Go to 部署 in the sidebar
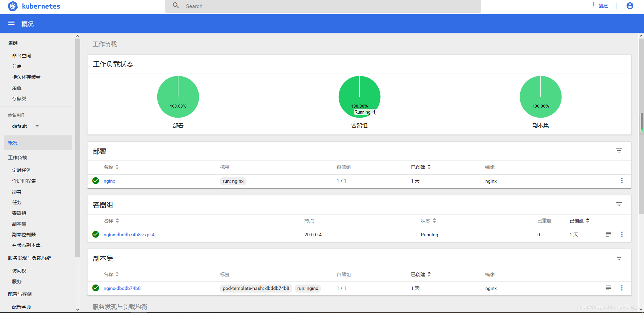 point(17,192)
